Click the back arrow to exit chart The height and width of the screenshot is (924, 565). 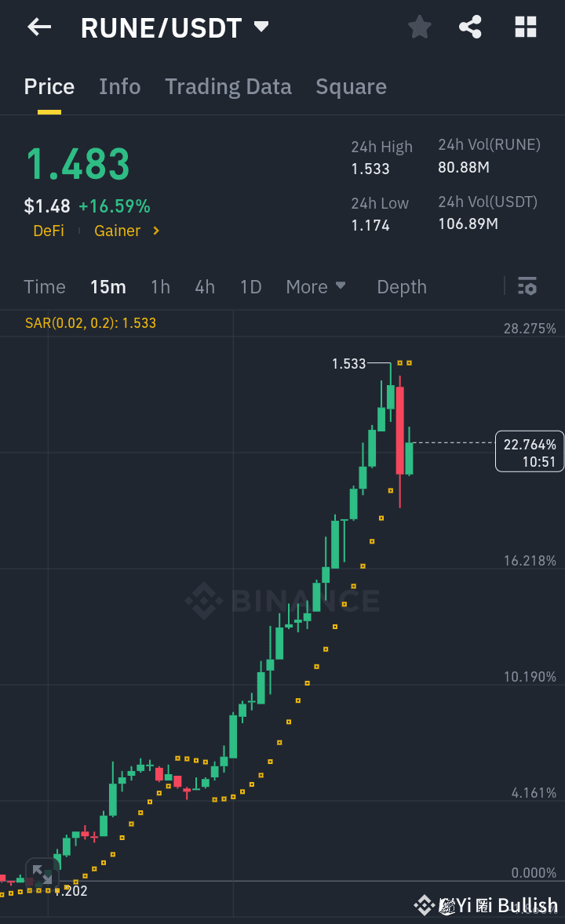coord(38,27)
